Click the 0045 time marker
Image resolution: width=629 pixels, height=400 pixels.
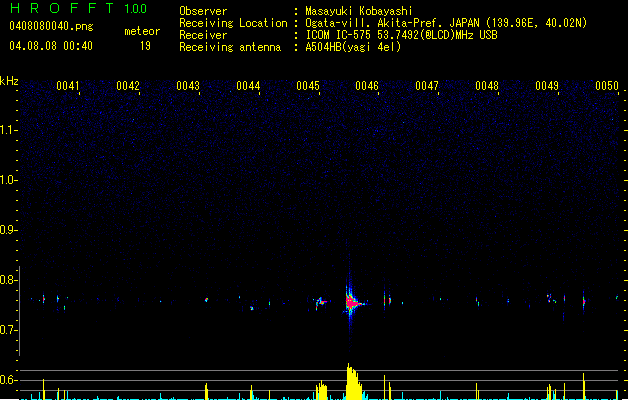[308, 87]
